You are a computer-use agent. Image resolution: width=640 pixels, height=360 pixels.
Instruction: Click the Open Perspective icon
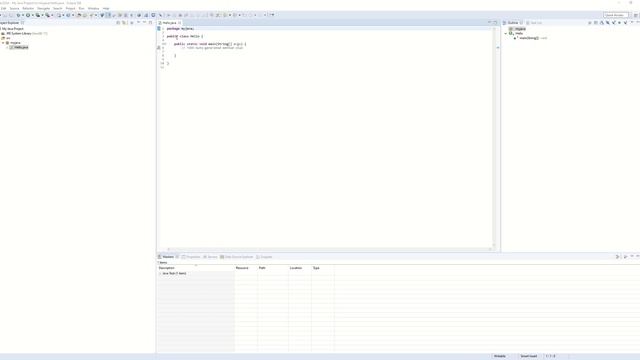636,15
